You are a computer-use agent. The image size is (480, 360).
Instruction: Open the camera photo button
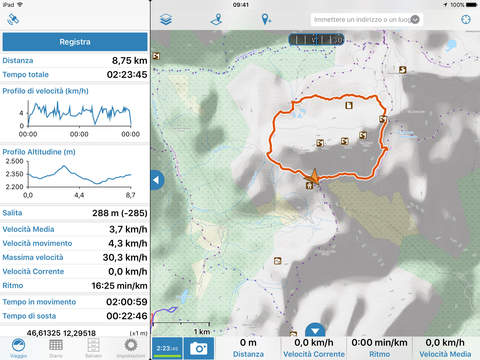pyautogui.click(x=199, y=348)
